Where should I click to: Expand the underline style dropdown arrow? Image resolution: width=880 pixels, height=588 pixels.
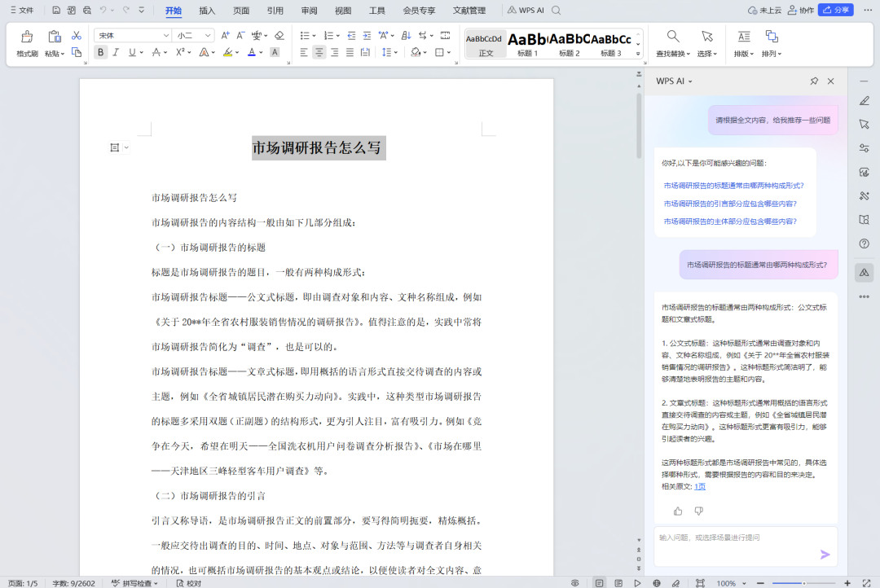click(x=142, y=52)
